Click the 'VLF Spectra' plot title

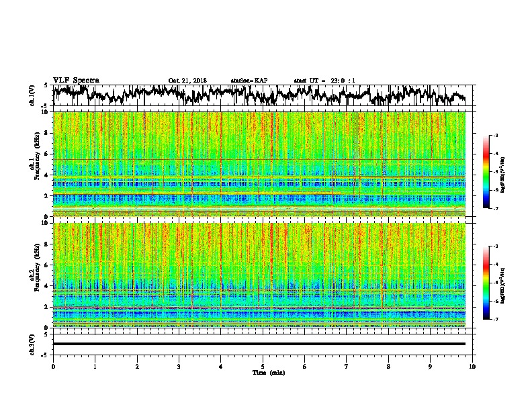76,81
